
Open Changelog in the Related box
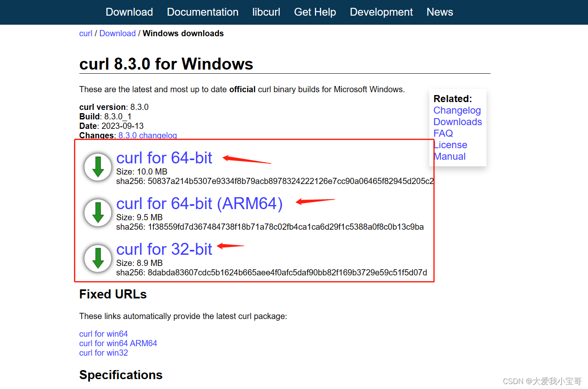(x=457, y=110)
